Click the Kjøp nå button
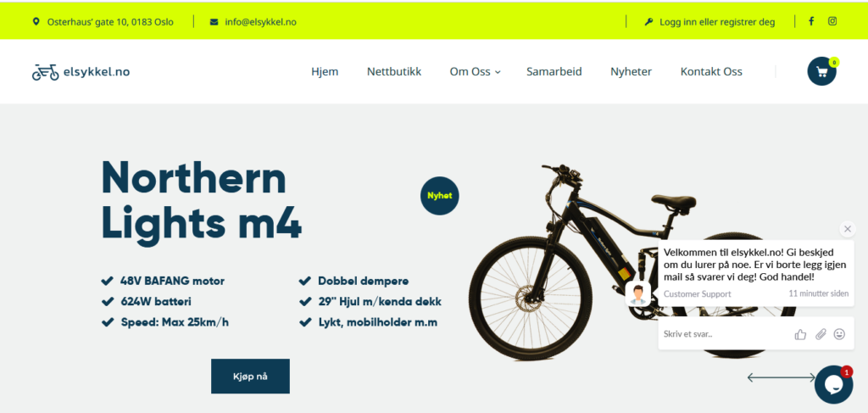The height and width of the screenshot is (413, 868). tap(250, 377)
